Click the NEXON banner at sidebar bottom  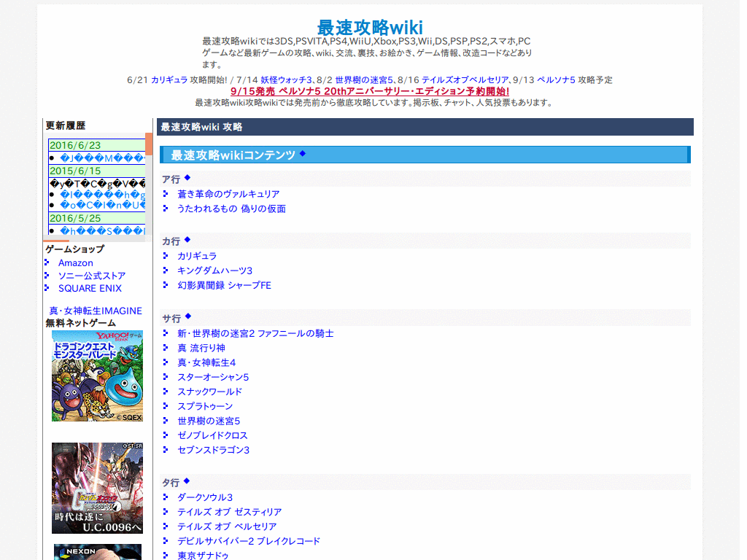point(98,552)
